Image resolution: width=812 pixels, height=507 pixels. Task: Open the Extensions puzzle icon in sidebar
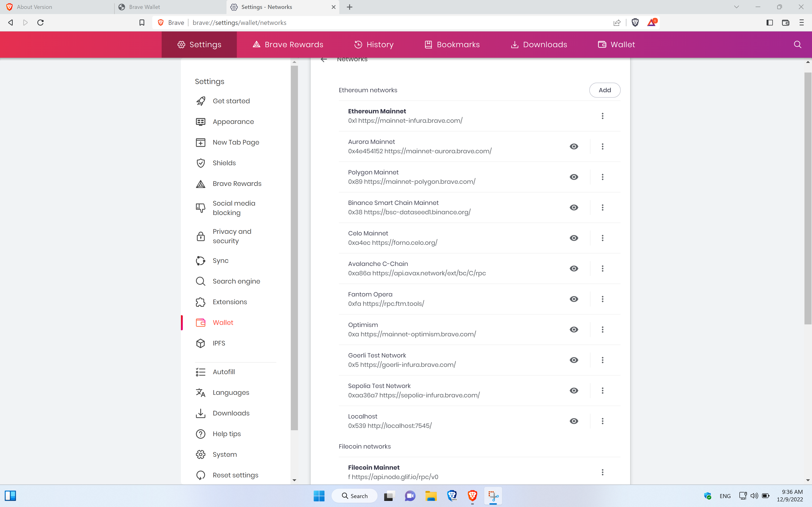coord(200,302)
